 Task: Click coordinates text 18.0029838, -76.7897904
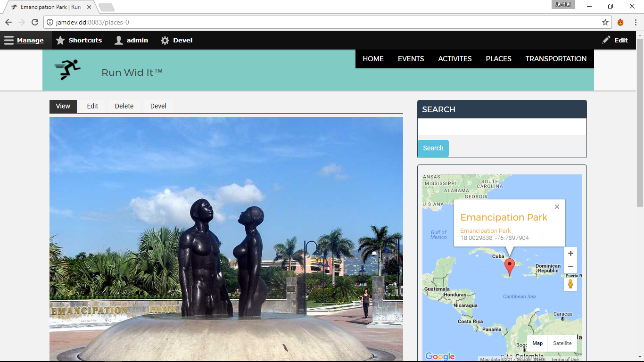coord(495,238)
